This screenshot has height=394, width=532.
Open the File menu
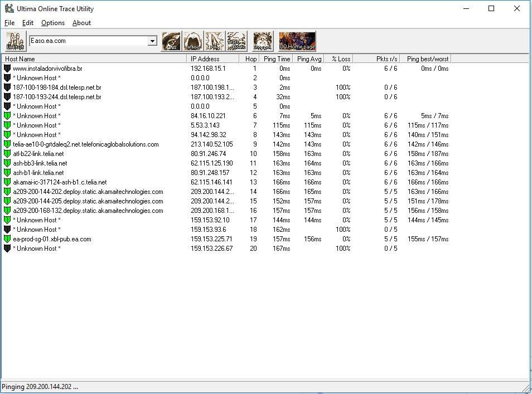pos(9,23)
